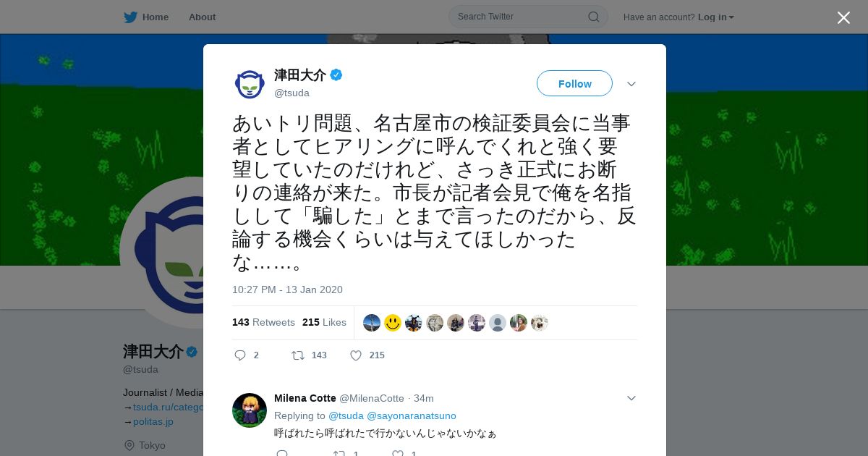Image resolution: width=868 pixels, height=456 pixels.
Task: Click the reply bubble icon under tweet
Action: click(x=240, y=355)
